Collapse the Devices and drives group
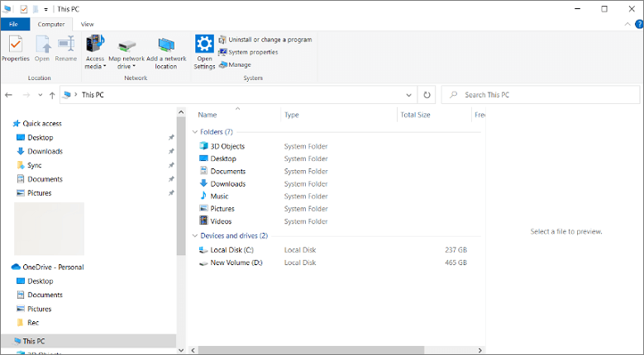The width and height of the screenshot is (644, 355). tap(195, 236)
